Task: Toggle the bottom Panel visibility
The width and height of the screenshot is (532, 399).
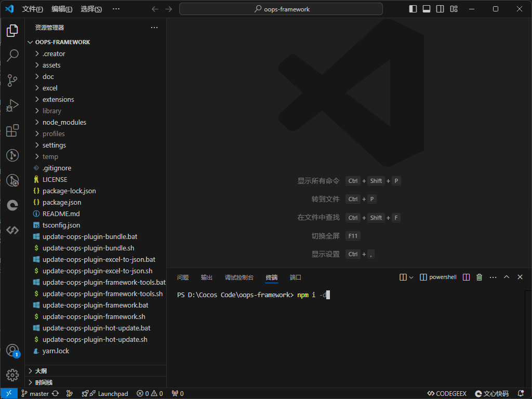Action: [426, 8]
